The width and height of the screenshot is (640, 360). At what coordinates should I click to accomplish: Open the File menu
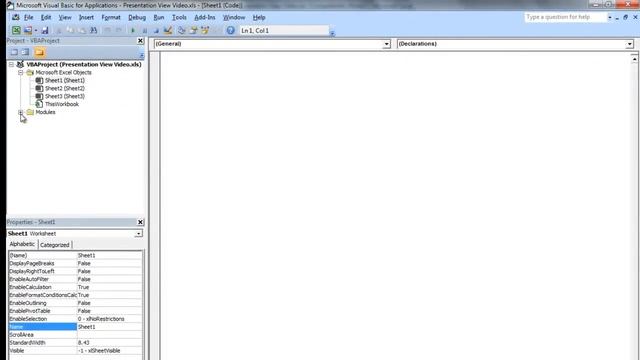29,18
